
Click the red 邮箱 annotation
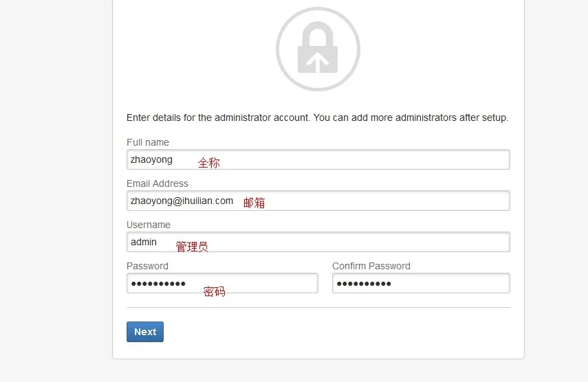tap(254, 203)
